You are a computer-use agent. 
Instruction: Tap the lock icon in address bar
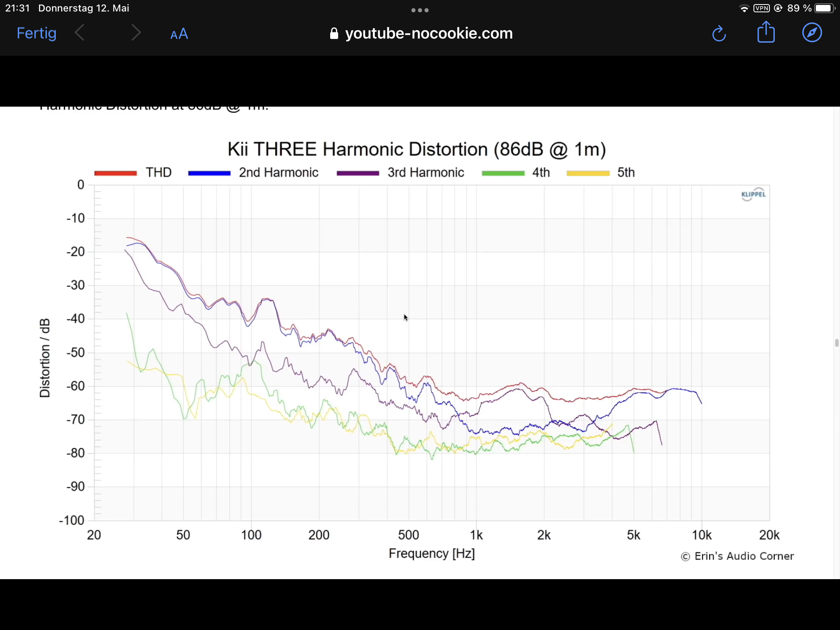click(334, 33)
